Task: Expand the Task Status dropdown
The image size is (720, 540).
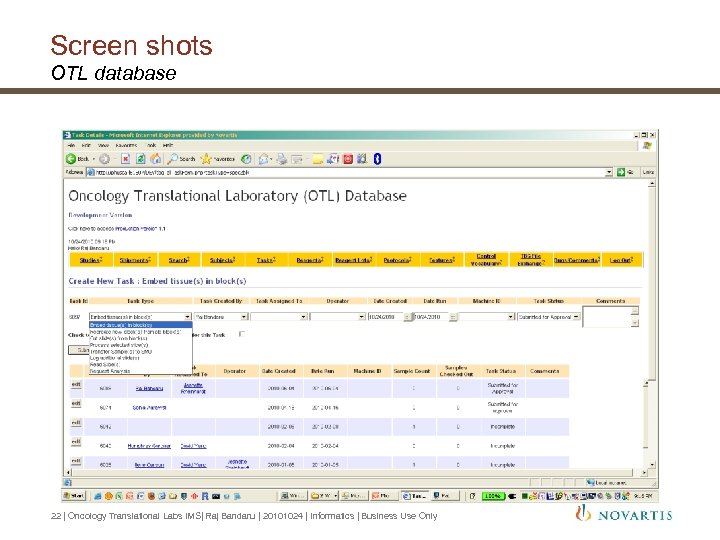Action: click(x=576, y=317)
